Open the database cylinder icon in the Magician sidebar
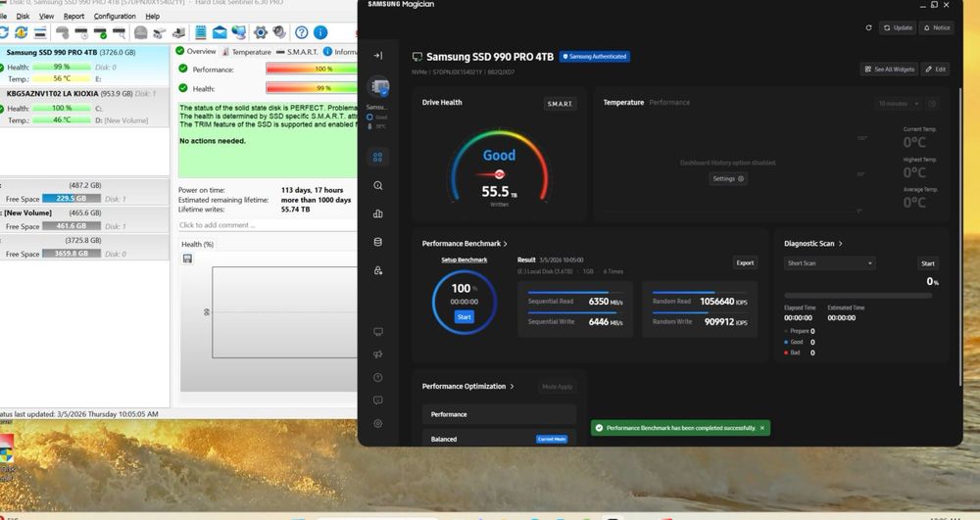 pos(377,242)
